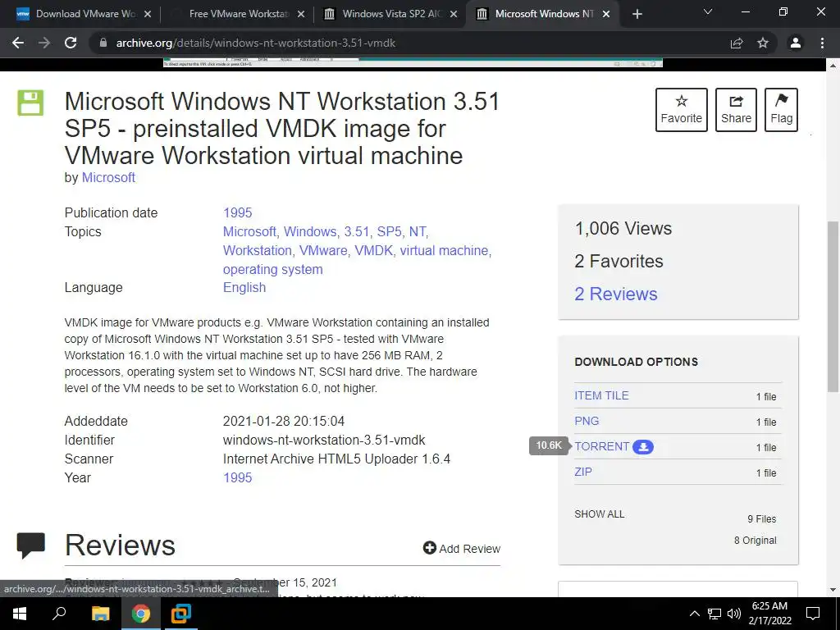Click SHOW ALL download options

(x=599, y=514)
